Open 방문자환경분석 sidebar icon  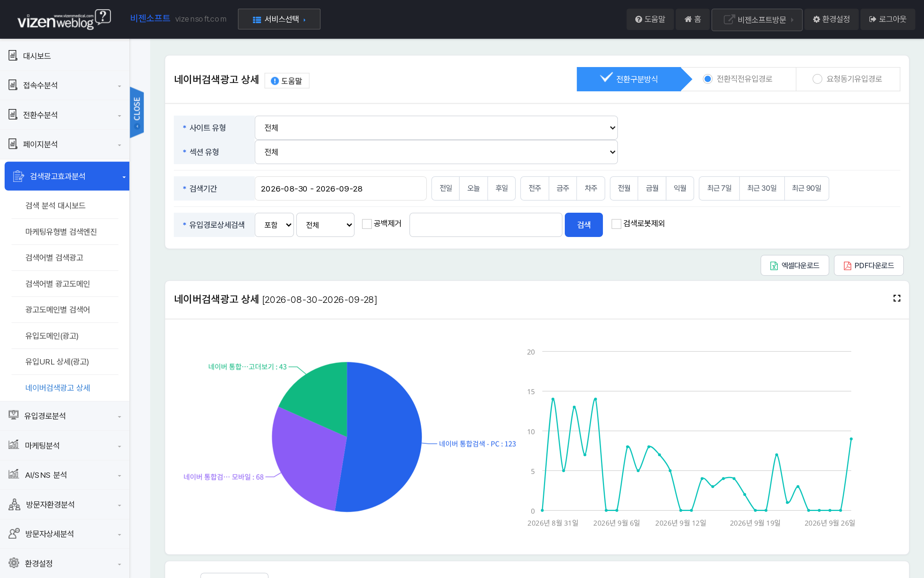pos(14,504)
